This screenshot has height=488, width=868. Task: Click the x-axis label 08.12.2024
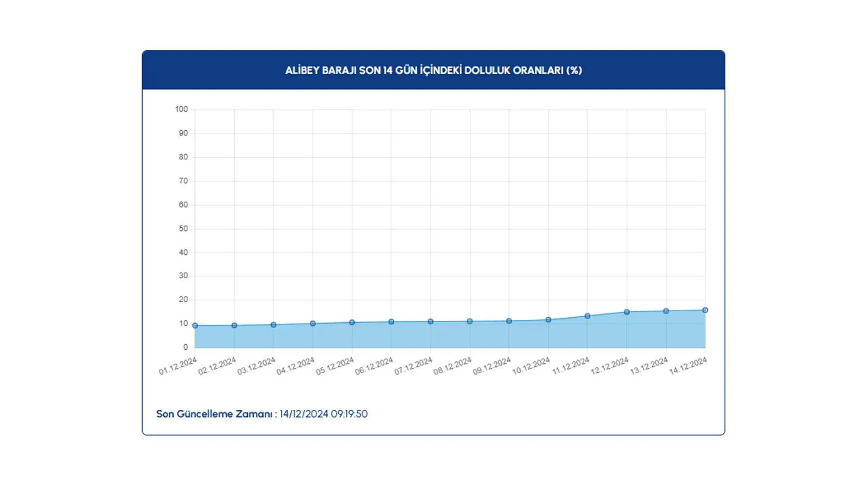coord(452,366)
